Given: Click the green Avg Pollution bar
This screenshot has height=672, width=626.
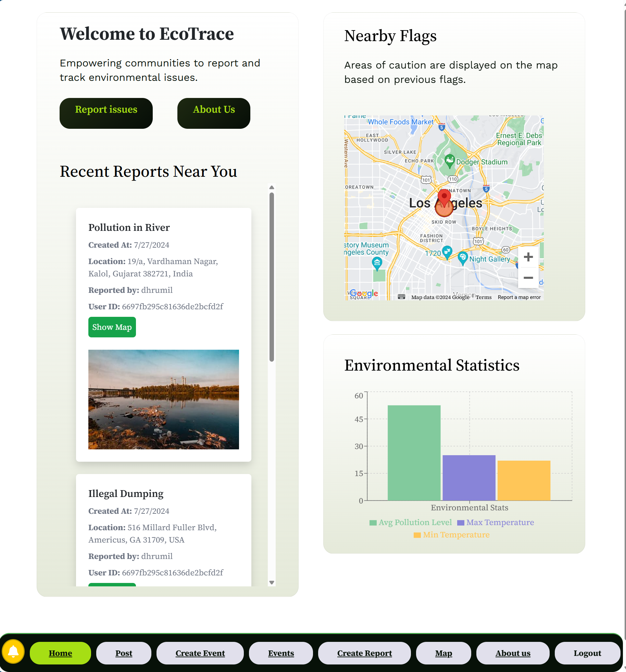Looking at the screenshot, I should point(414,453).
